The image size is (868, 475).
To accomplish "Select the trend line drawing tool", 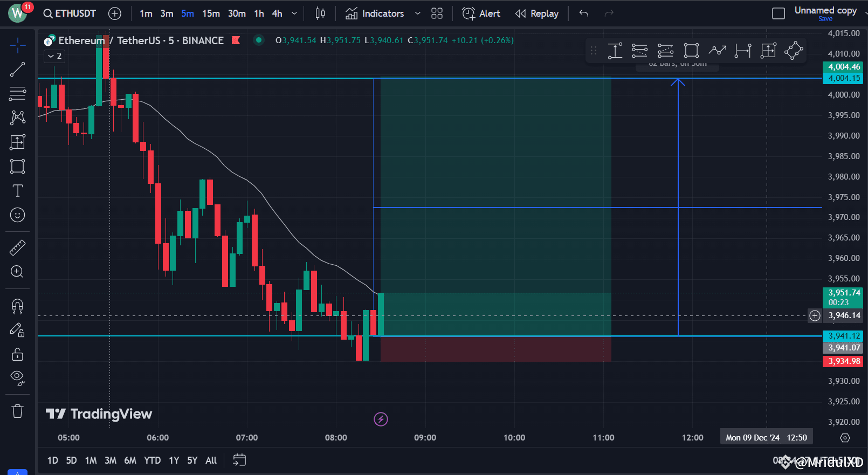I will [x=18, y=70].
